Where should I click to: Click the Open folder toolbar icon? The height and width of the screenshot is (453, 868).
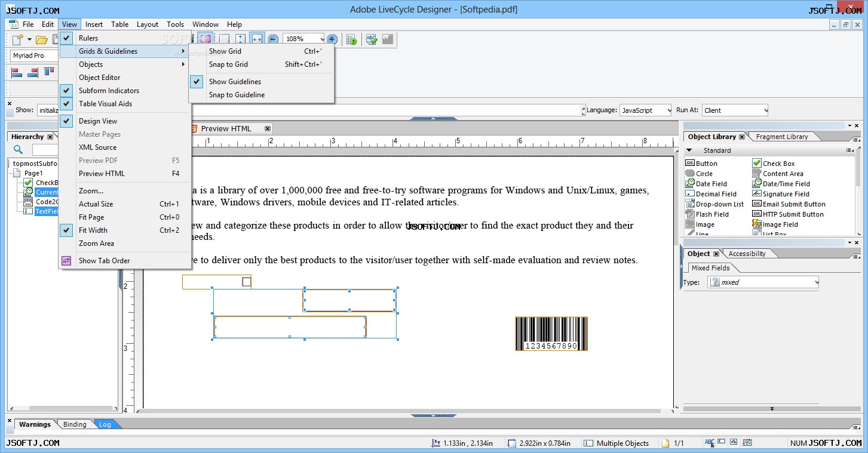(41, 39)
